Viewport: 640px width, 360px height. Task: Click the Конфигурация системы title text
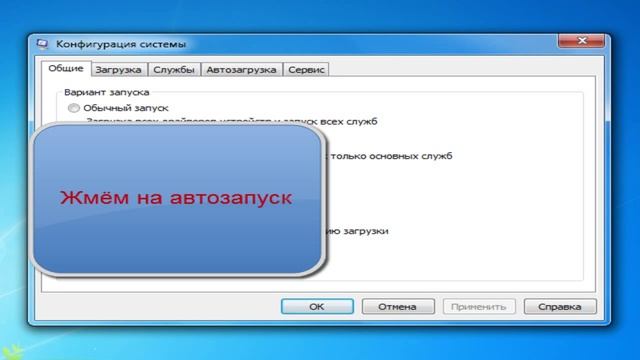click(121, 44)
